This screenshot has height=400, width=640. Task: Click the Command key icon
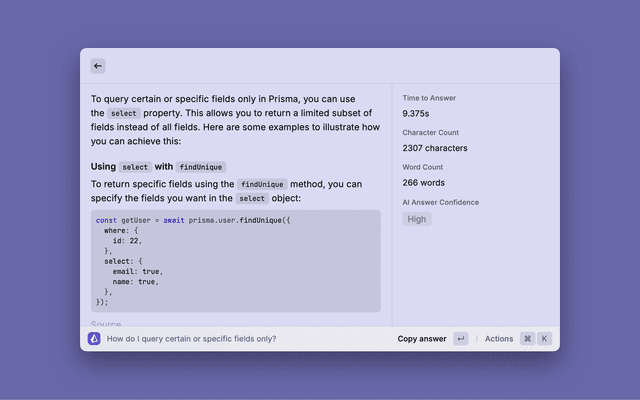527,339
